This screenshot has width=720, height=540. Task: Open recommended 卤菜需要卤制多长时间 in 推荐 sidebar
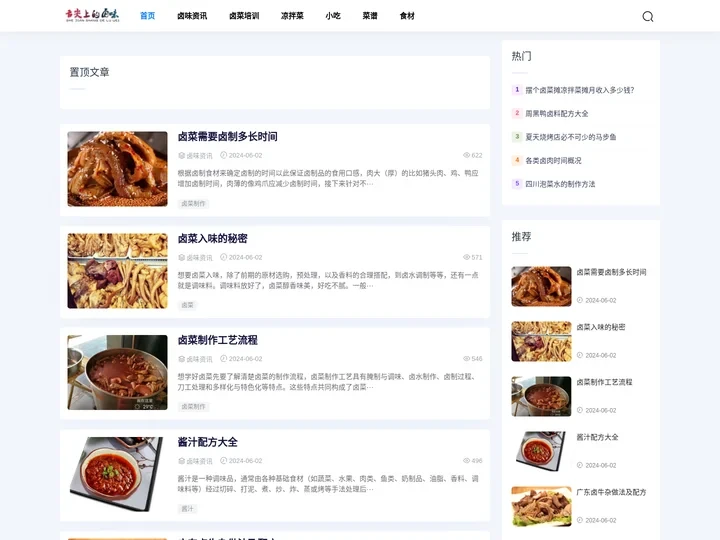(x=611, y=272)
